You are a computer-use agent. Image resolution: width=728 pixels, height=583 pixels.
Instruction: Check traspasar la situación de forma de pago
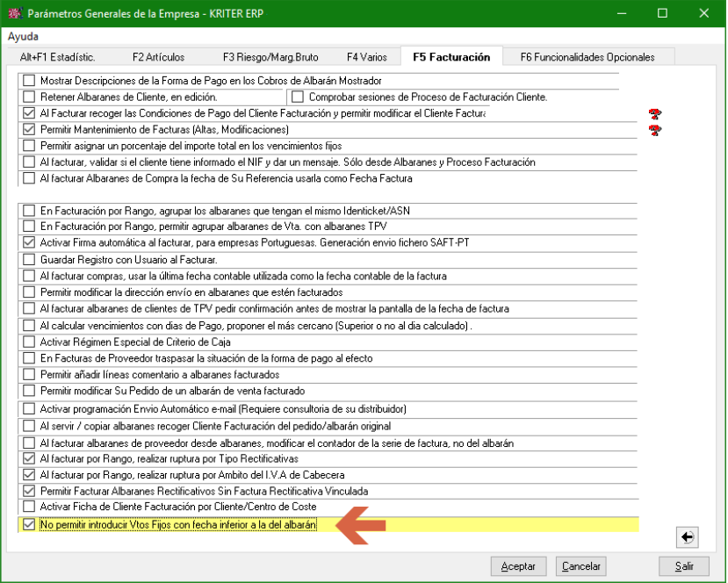[29, 358]
